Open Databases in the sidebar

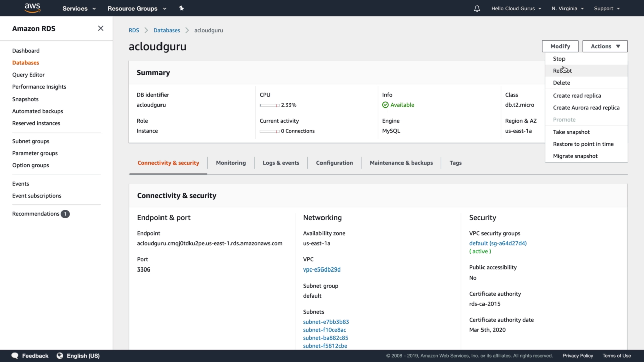tap(26, 63)
